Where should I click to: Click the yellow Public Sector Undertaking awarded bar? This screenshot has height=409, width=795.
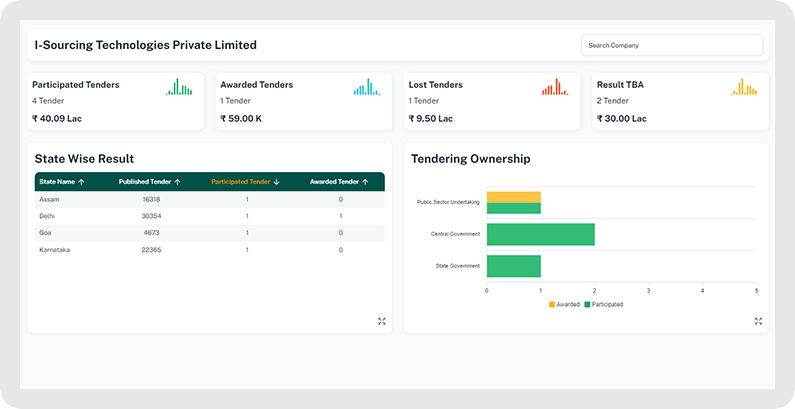[x=513, y=197]
